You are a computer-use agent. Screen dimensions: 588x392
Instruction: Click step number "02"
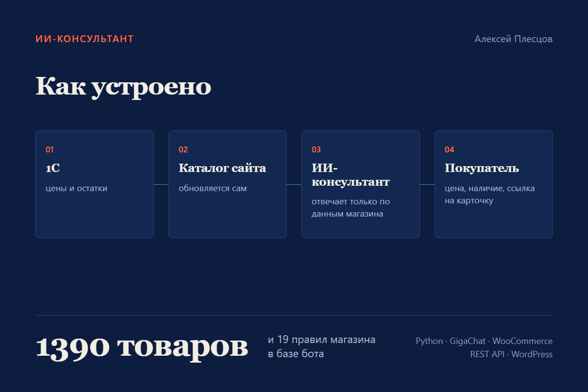pos(183,149)
